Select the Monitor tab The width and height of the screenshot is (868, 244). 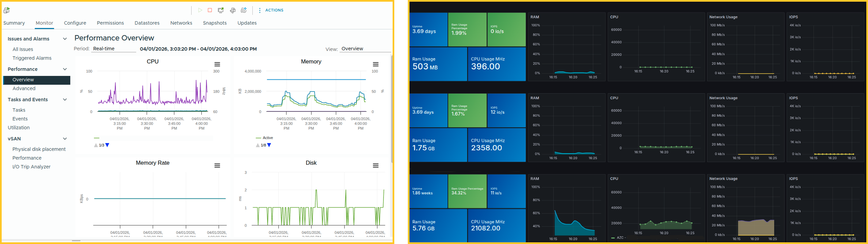pyautogui.click(x=44, y=23)
